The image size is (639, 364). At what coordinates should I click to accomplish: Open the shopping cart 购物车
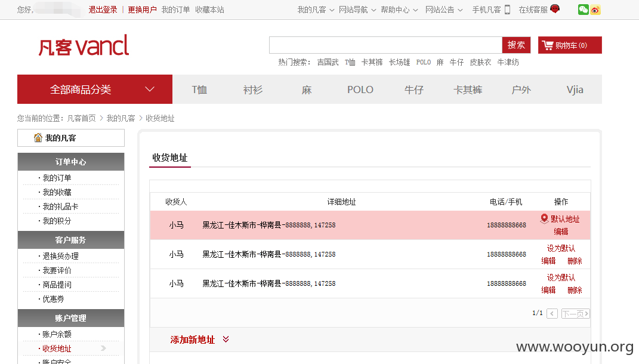[x=570, y=45]
